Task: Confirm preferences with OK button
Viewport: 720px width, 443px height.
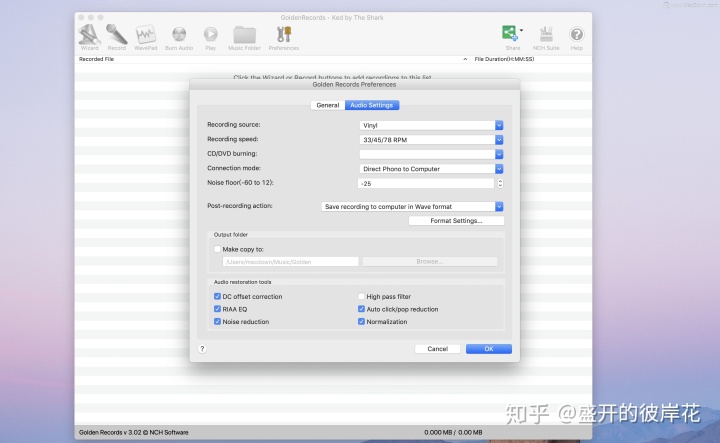Action: point(489,349)
